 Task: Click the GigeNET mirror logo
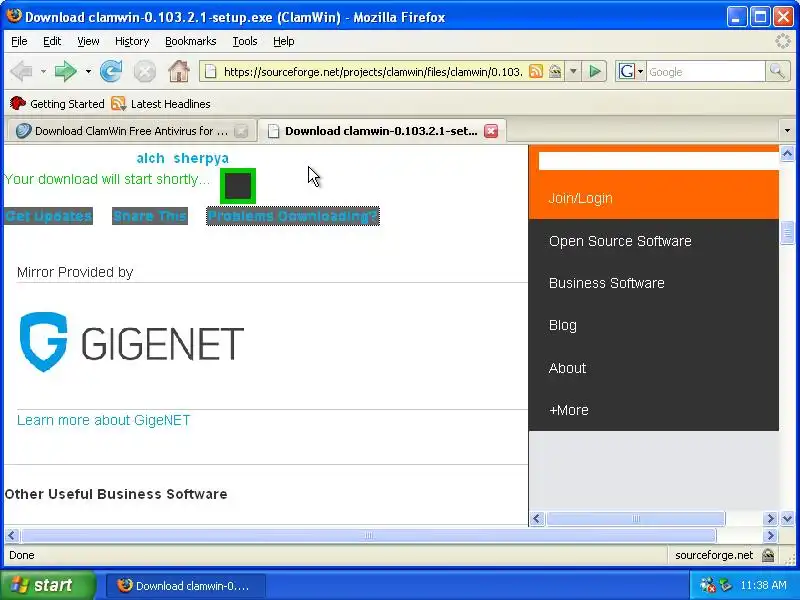[x=132, y=342]
